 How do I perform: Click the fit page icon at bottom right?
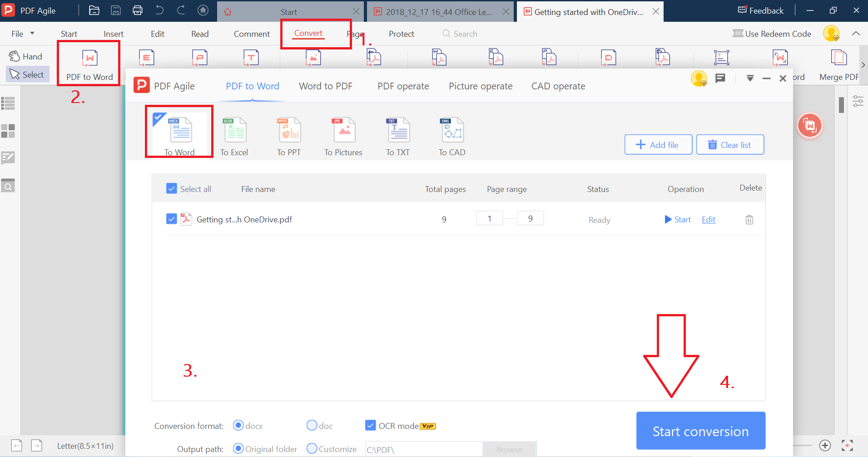[847, 446]
